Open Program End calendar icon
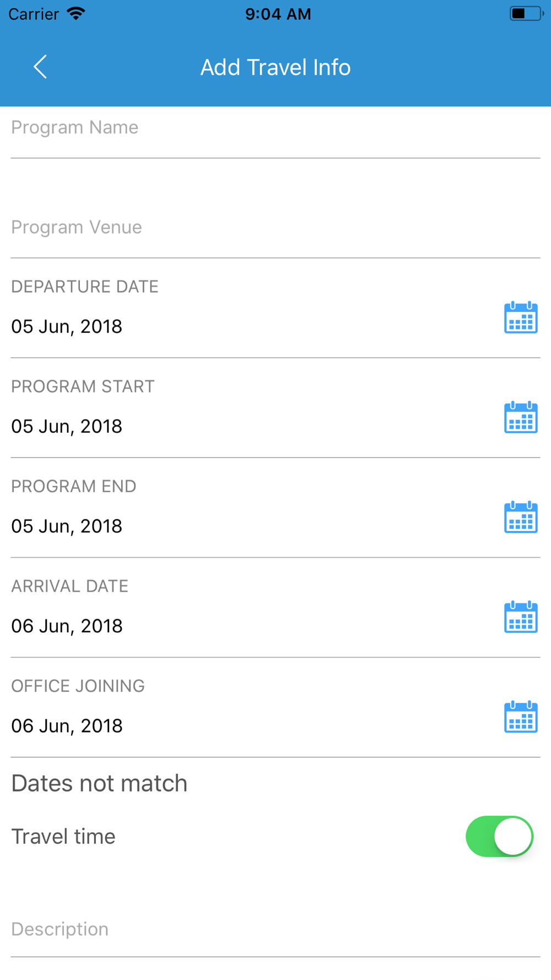551x980 pixels. click(x=521, y=517)
